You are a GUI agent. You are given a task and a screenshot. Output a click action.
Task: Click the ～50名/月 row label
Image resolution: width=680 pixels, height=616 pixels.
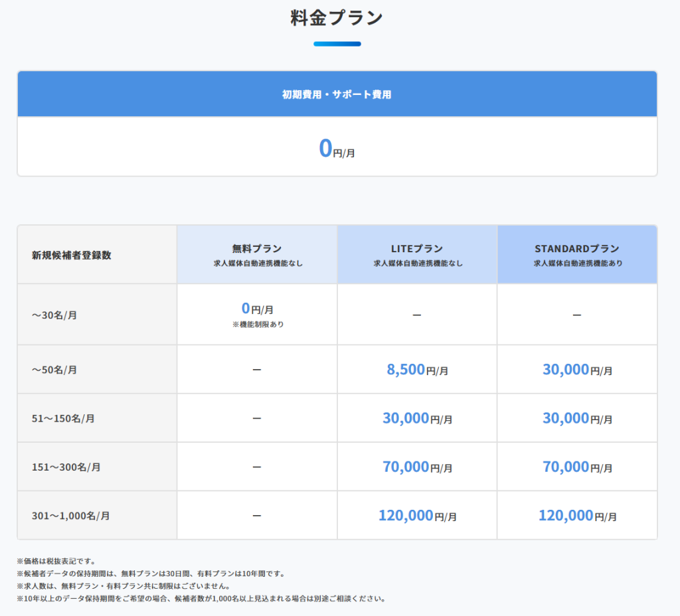click(56, 369)
